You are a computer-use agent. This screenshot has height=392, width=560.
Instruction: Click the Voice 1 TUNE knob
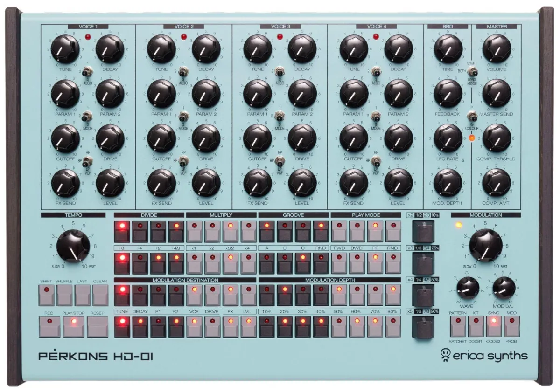click(65, 48)
